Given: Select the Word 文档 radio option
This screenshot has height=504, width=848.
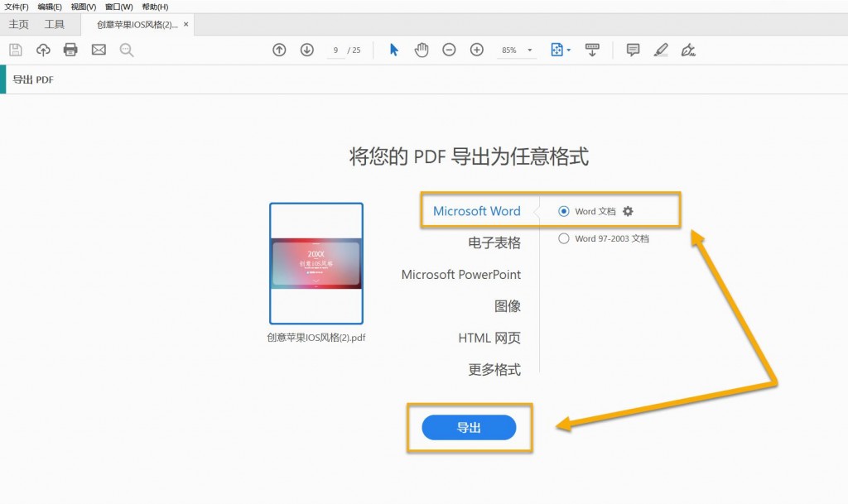Looking at the screenshot, I should click(563, 211).
